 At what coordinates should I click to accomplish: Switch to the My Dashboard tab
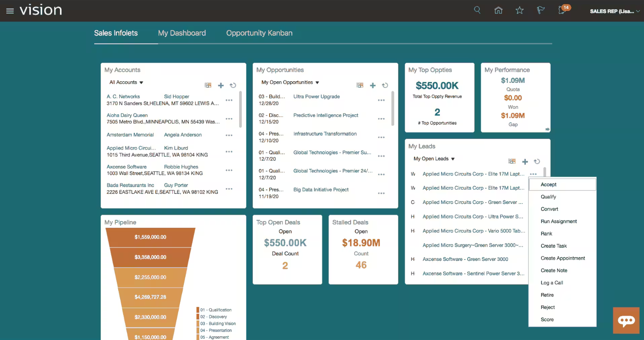(182, 33)
